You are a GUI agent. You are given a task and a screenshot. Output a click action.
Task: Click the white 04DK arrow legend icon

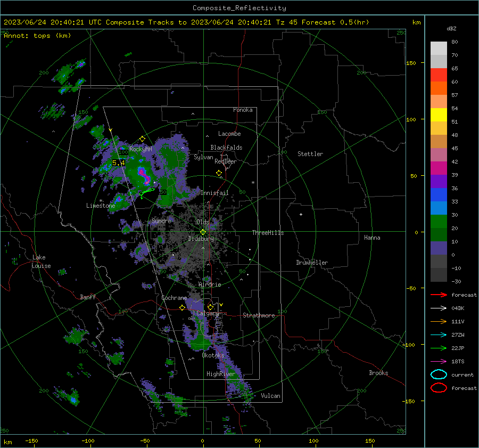pyautogui.click(x=439, y=308)
